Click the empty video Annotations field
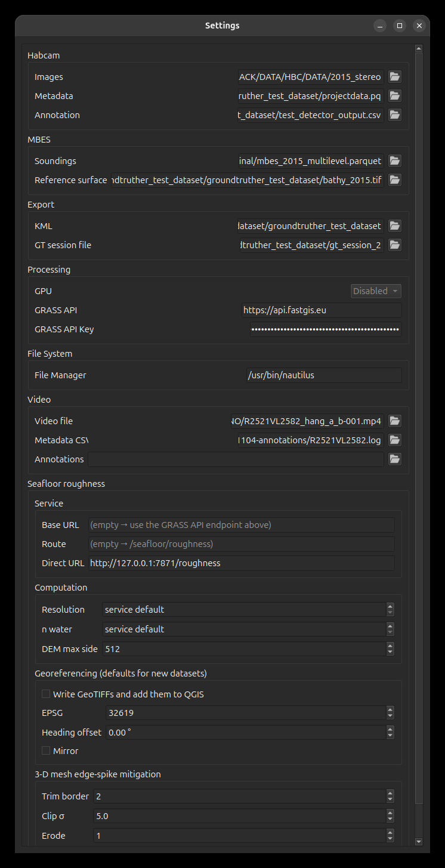Screen dimensions: 445x868 click(236, 459)
